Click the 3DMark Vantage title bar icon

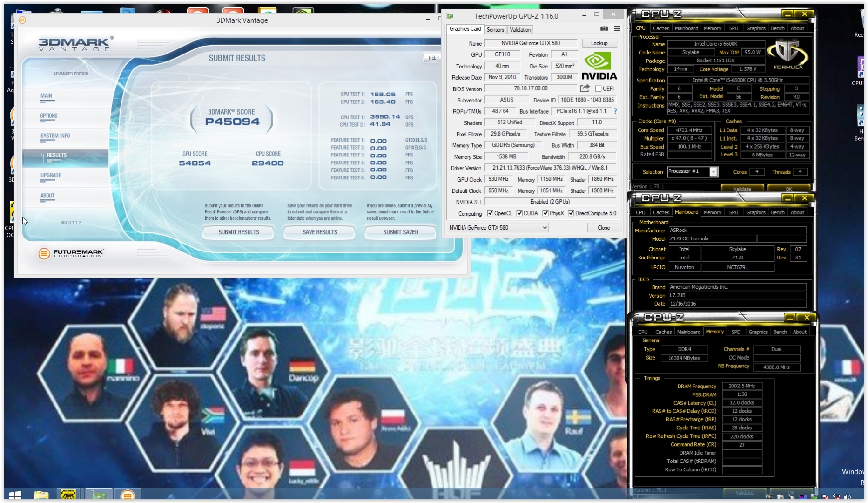(x=22, y=20)
